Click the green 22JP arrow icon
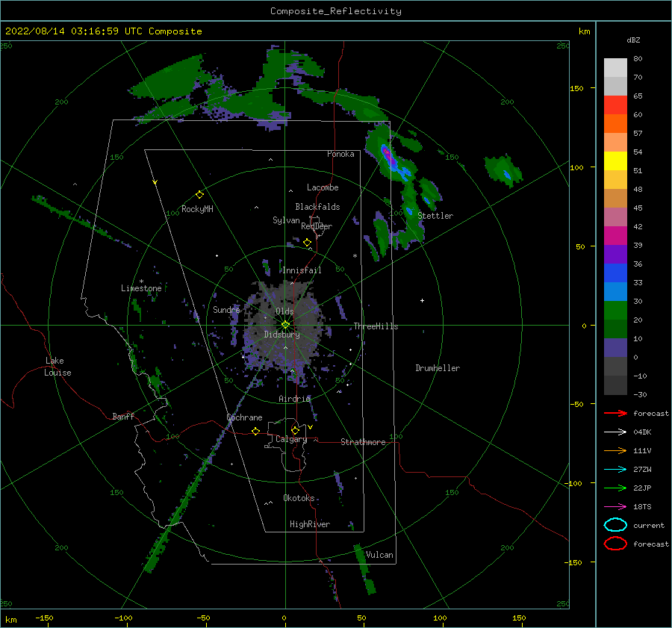 tap(615, 488)
